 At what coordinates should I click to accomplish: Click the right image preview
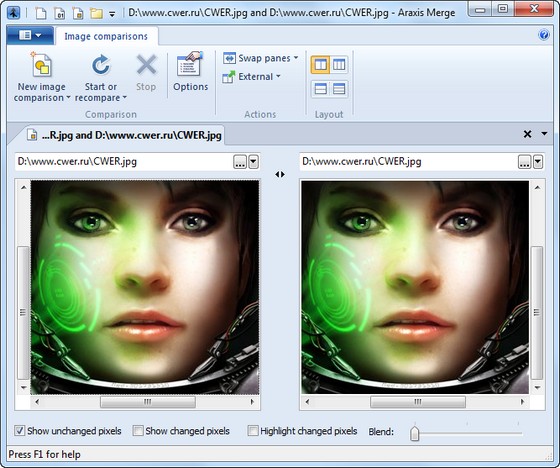click(415, 287)
